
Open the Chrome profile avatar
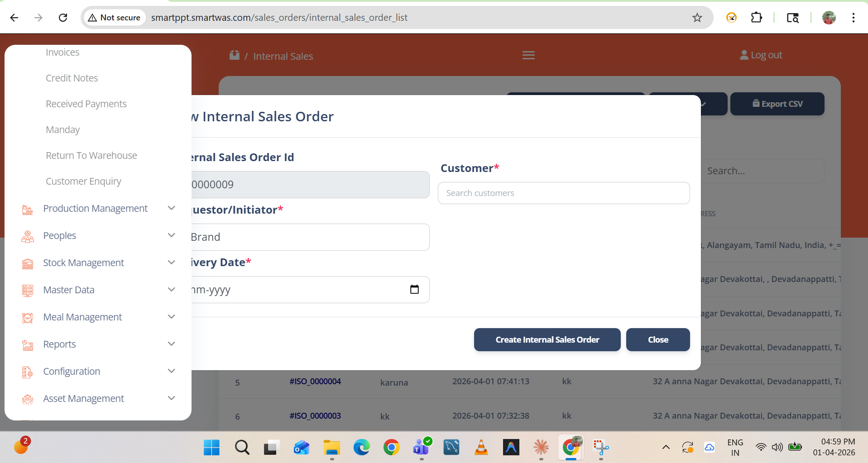tap(829, 18)
